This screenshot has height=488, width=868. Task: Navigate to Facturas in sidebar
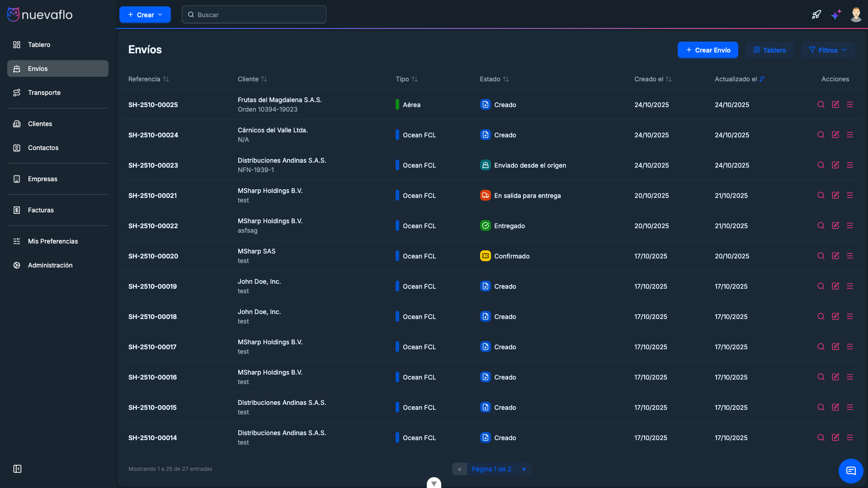41,210
